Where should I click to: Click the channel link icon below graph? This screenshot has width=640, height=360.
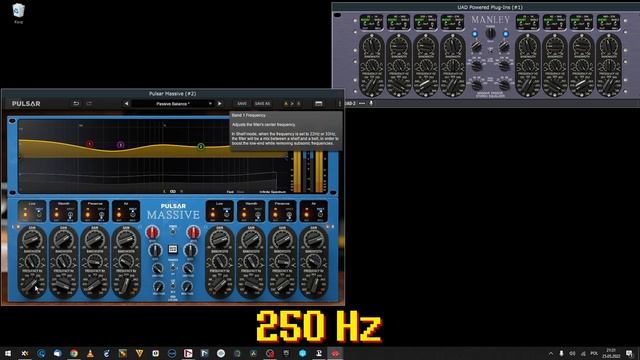point(173,191)
